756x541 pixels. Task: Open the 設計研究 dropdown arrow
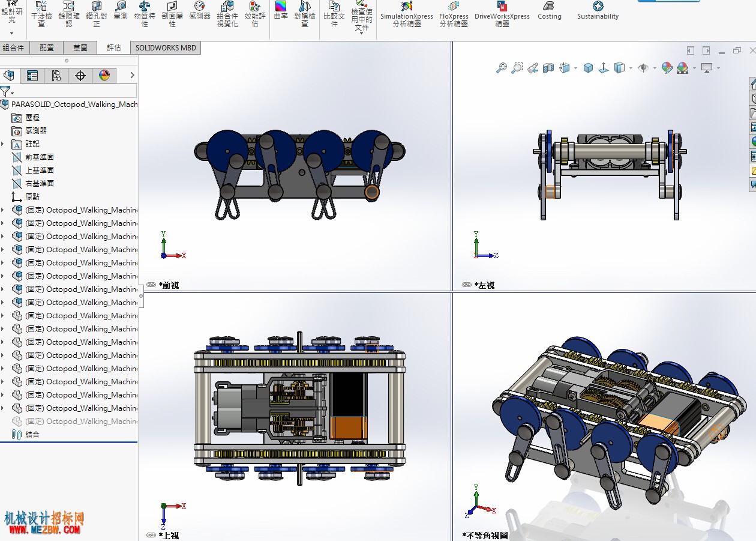point(11,33)
